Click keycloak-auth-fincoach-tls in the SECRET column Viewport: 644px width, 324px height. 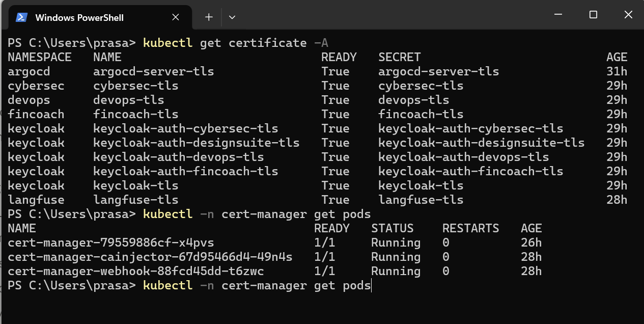click(471, 171)
